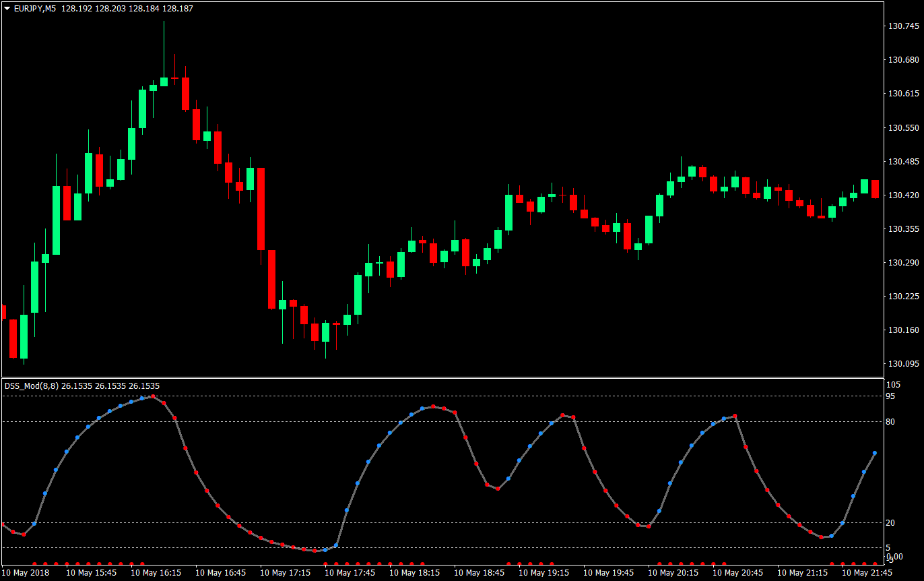Click the 10 May 16:15 time label
Viewport: 924px width, 581px height.
[156, 572]
